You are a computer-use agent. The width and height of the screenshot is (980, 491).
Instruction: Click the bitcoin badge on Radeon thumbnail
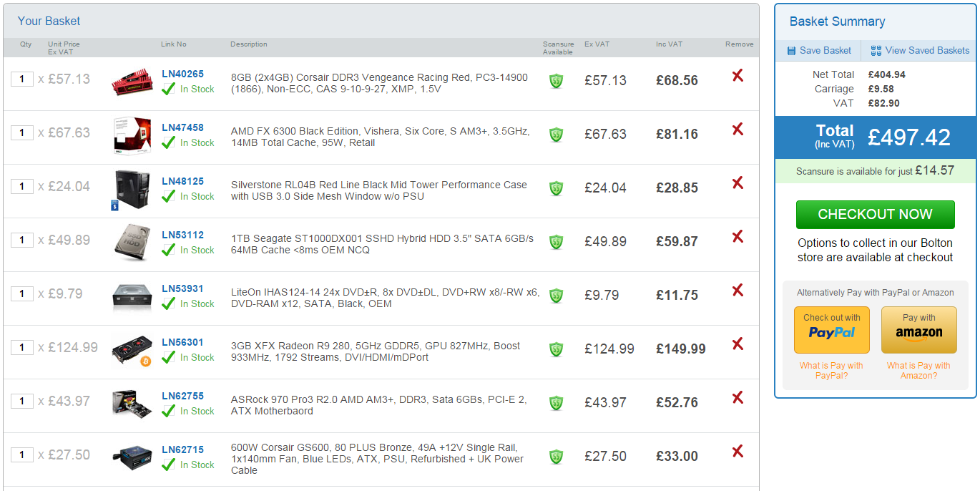pyautogui.click(x=145, y=361)
